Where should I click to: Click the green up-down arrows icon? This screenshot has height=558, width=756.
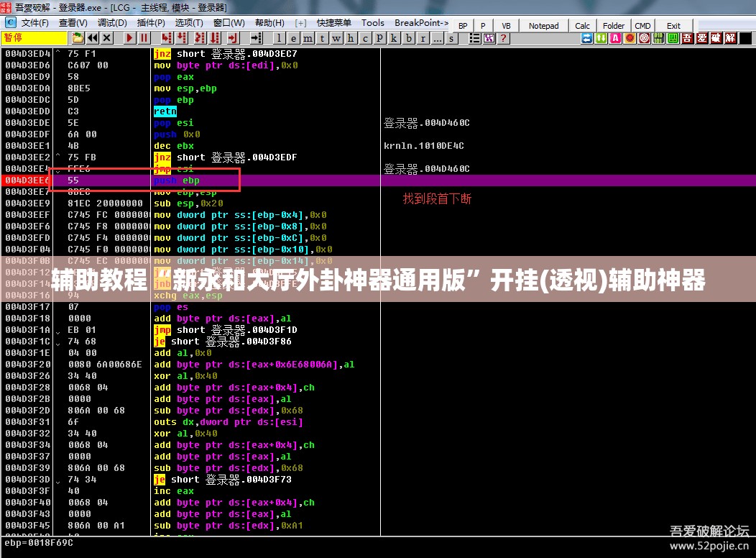[x=601, y=38]
